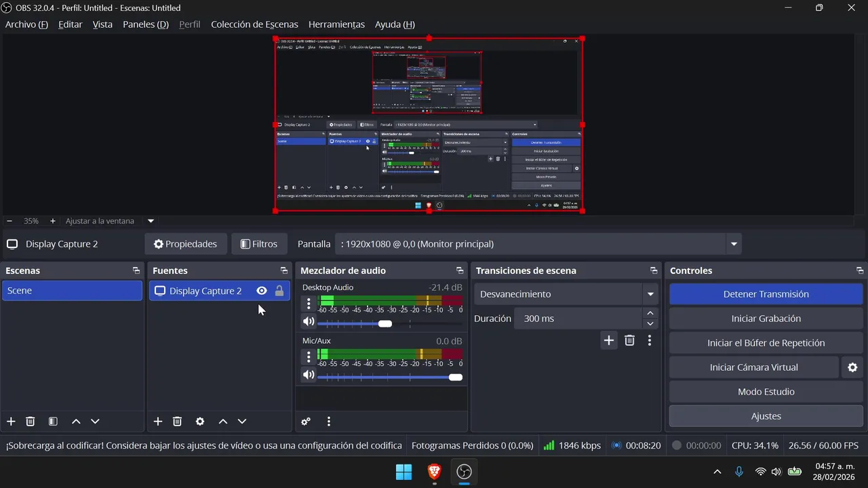Decrease transition duration with down arrow
The image size is (868, 488).
pyautogui.click(x=650, y=324)
